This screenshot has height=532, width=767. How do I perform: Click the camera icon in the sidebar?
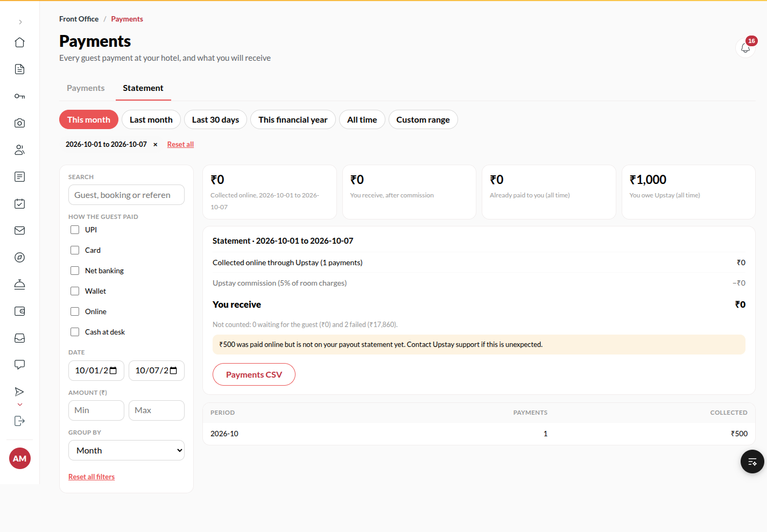[20, 123]
